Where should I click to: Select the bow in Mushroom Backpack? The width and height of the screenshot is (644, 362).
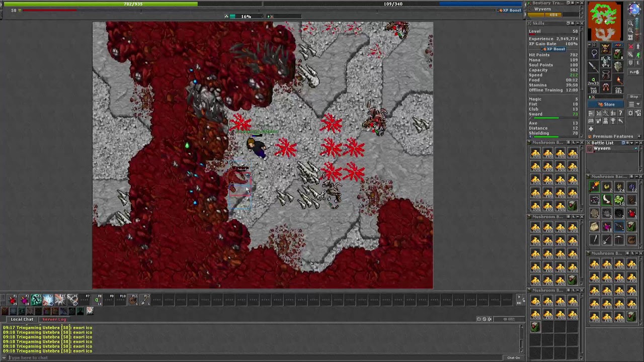(x=619, y=226)
